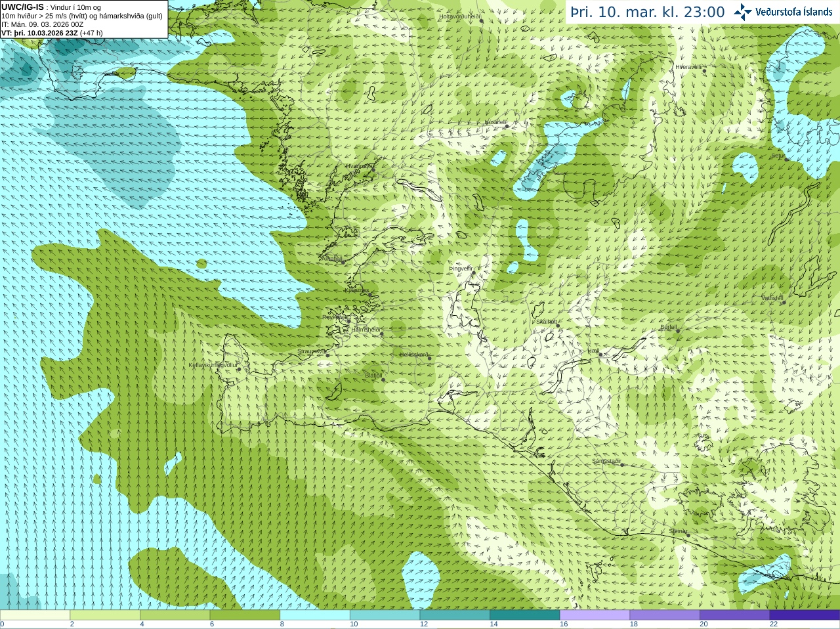Click the 6–8 m/s dark green legend swatch
The width and height of the screenshot is (840, 629).
[245, 615]
